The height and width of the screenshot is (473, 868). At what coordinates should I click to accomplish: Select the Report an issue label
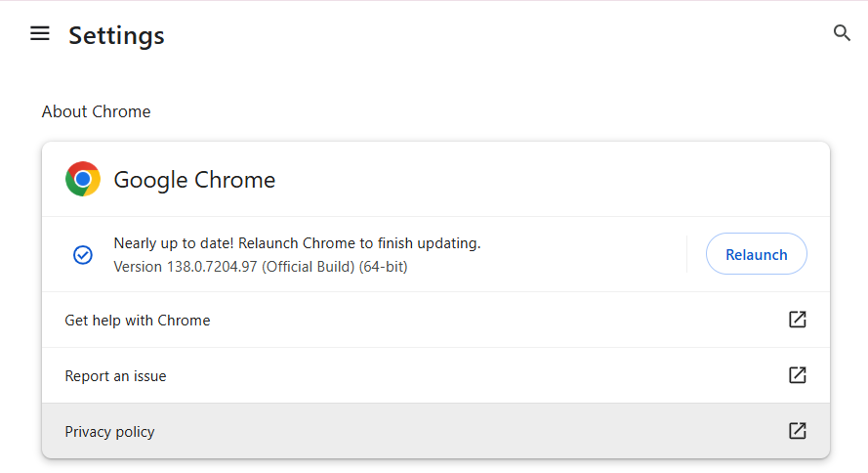(115, 376)
